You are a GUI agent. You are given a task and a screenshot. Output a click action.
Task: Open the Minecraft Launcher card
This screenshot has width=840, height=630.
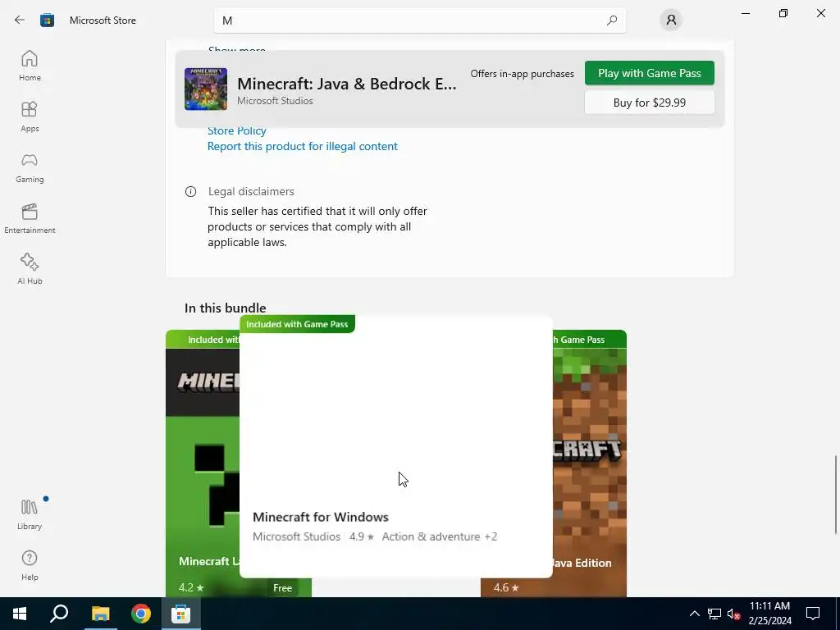click(203, 463)
